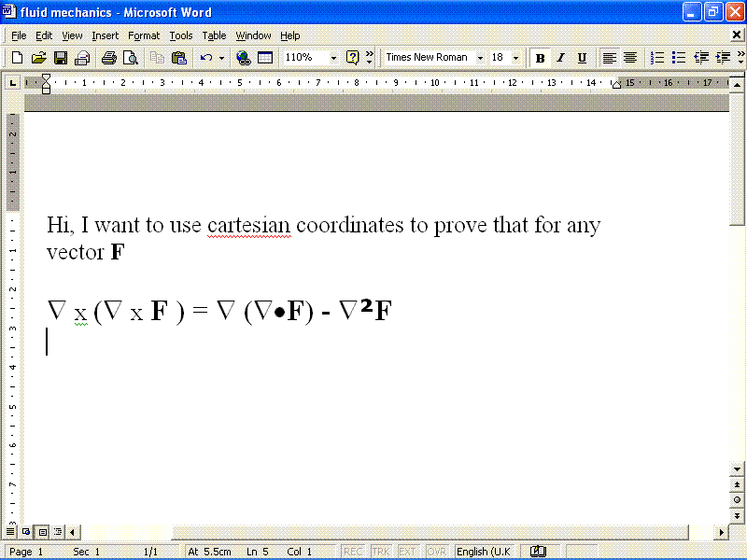This screenshot has height=560, width=747.
Task: Toggle Underline formatting button
Action: (x=582, y=58)
